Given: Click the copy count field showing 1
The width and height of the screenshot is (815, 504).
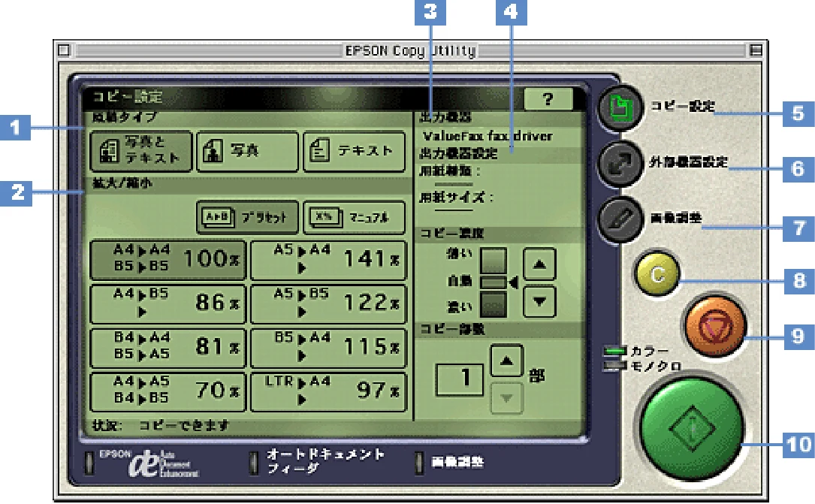Looking at the screenshot, I should [460, 379].
